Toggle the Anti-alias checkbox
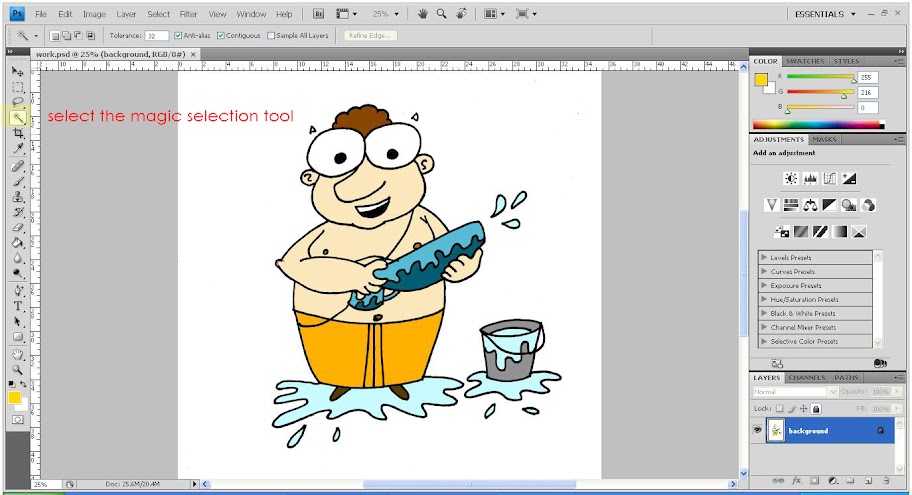Viewport: 912px width, 495px height. click(178, 35)
